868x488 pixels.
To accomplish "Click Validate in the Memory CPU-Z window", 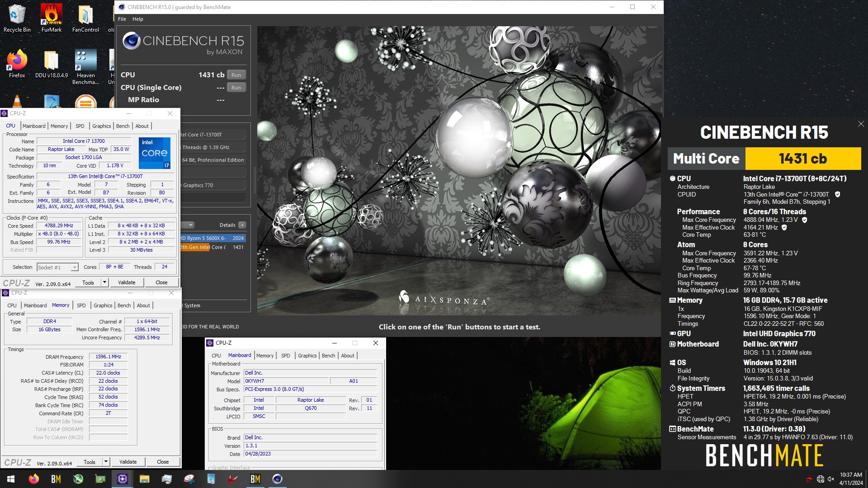I will pos(128,462).
